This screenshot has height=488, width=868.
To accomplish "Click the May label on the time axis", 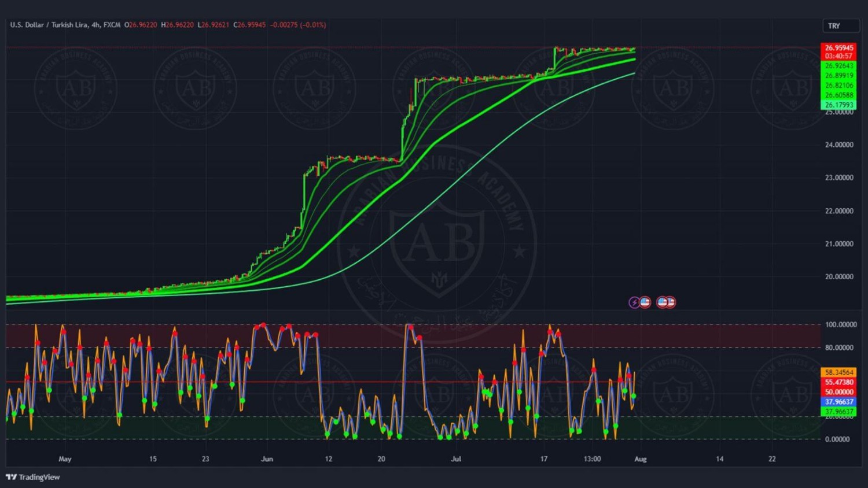I will coord(65,459).
